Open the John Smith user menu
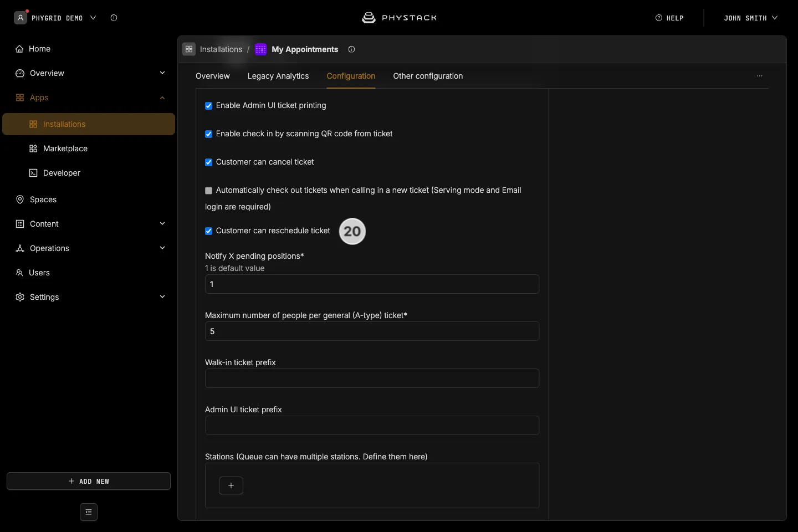Viewport: 798px width, 532px height. (x=750, y=18)
